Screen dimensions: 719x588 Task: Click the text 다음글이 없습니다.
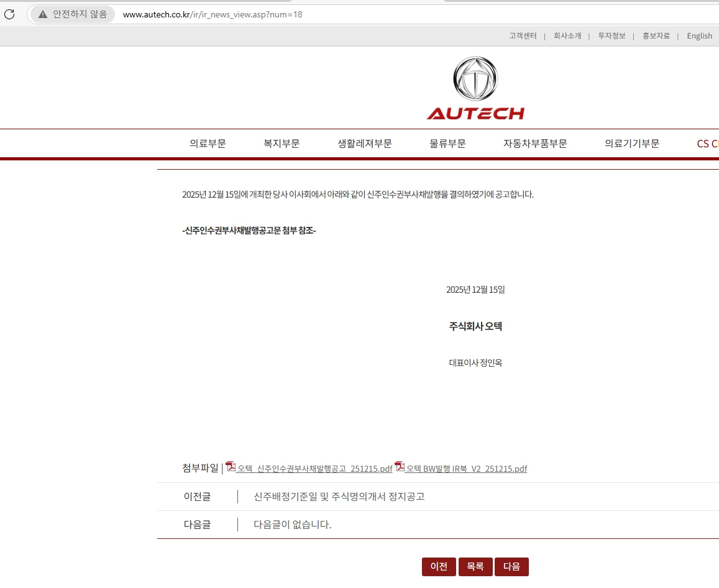[293, 525]
